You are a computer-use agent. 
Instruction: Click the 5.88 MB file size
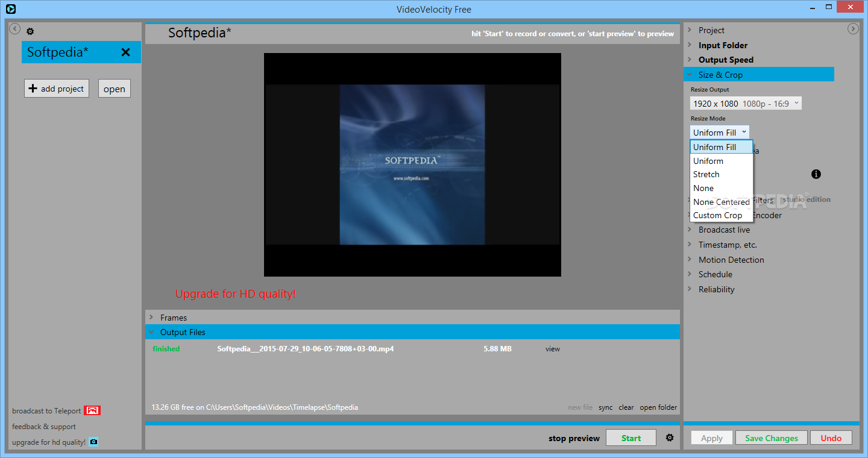pyautogui.click(x=497, y=349)
